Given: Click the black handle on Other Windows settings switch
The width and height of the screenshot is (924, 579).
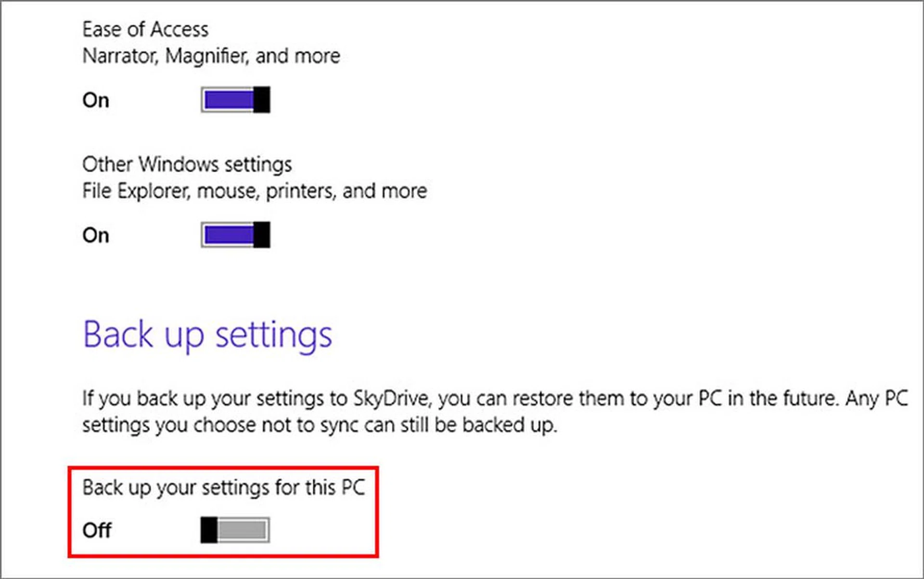Looking at the screenshot, I should [262, 235].
